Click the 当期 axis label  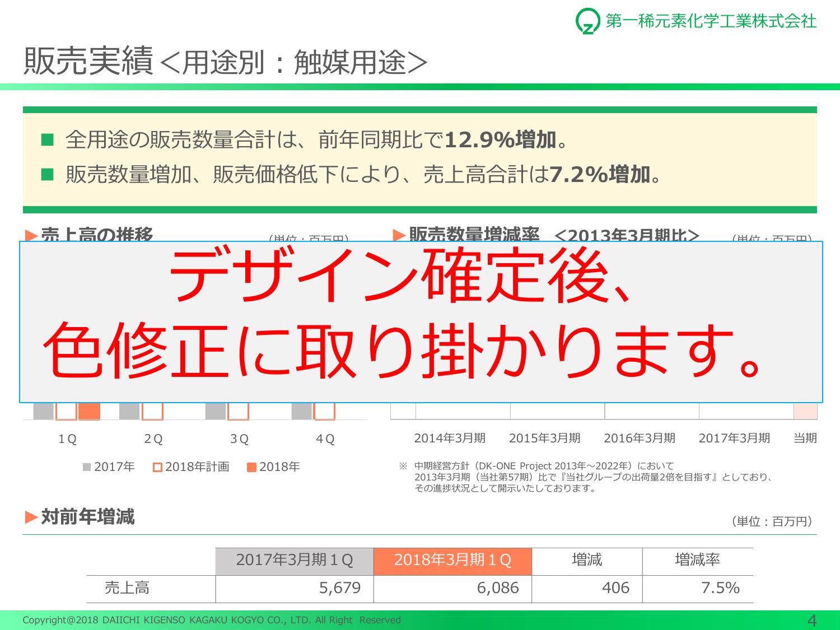(x=805, y=438)
